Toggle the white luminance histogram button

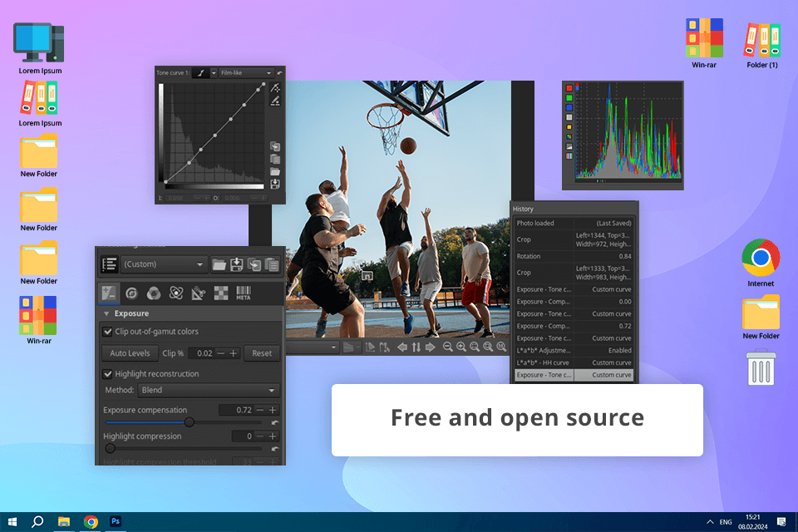[x=569, y=117]
